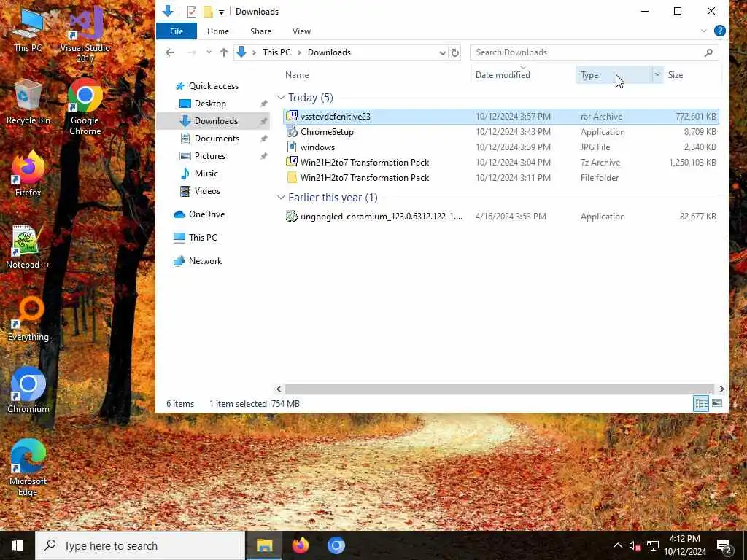
Task: Select the Microsoft Edge desktop shortcut
Action: (28, 467)
